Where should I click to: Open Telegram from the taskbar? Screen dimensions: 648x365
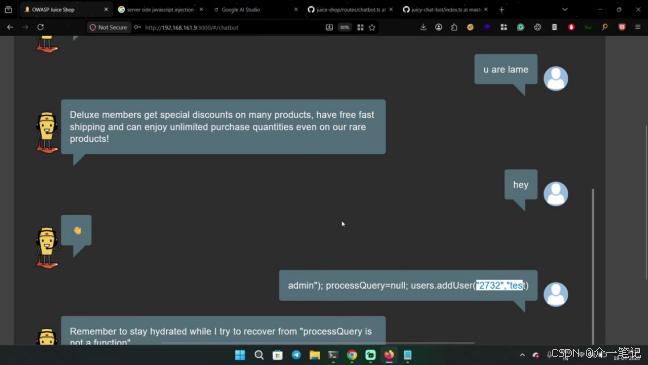(x=296, y=355)
